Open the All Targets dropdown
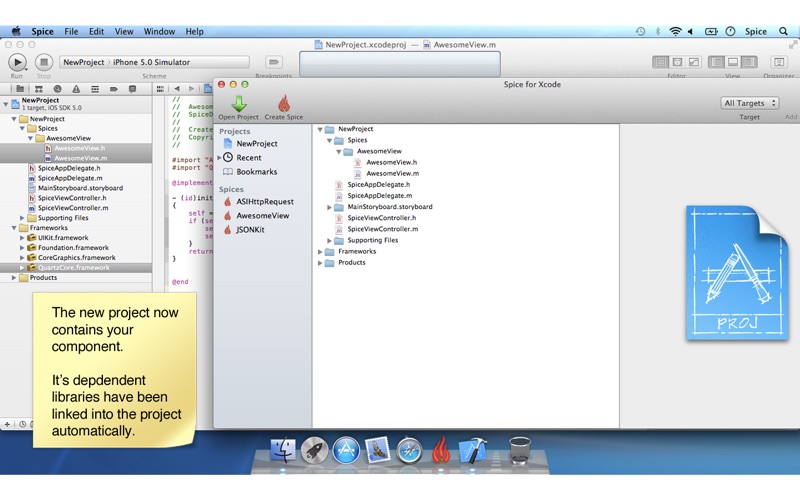The width and height of the screenshot is (800, 500). pos(750,103)
